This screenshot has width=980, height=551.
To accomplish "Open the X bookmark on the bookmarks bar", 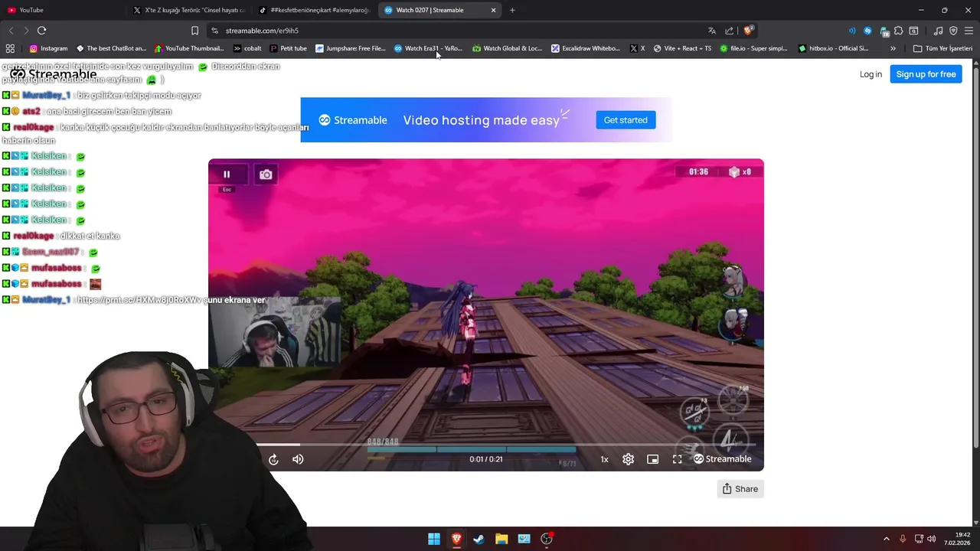I will 637,48.
